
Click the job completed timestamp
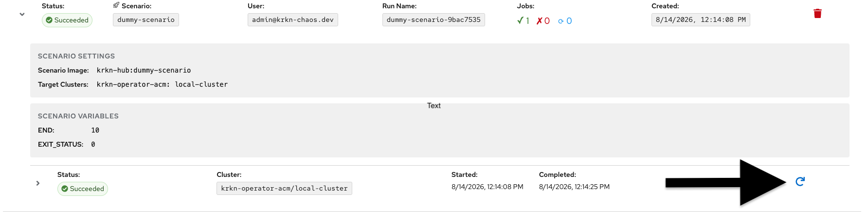point(574,187)
